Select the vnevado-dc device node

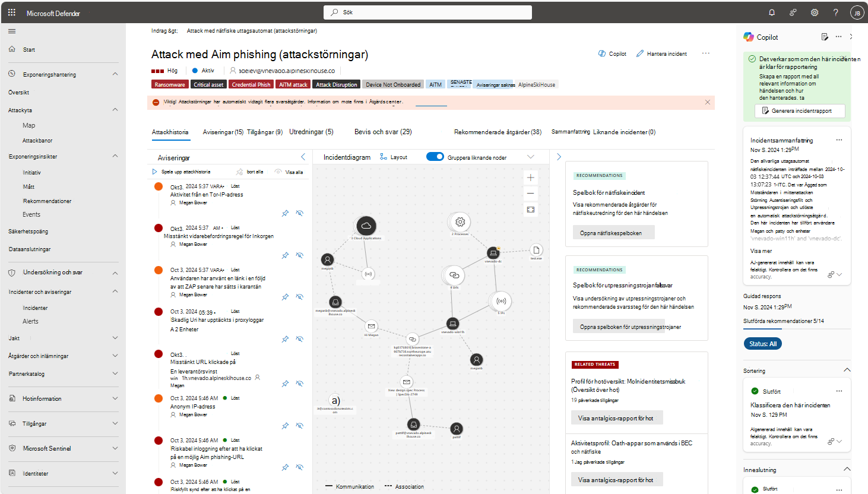[x=493, y=253]
